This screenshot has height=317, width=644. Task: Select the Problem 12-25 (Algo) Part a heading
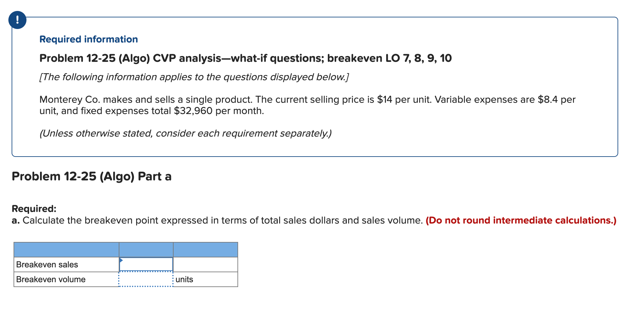91,176
